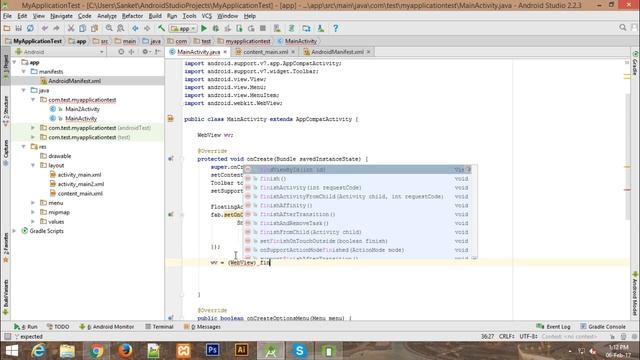Collapse the res folder node

pos(24,147)
